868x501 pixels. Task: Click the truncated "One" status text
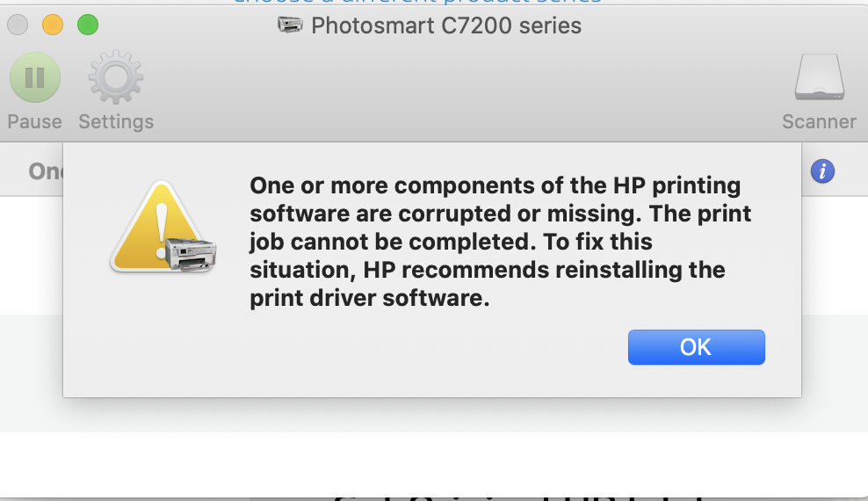click(x=45, y=171)
